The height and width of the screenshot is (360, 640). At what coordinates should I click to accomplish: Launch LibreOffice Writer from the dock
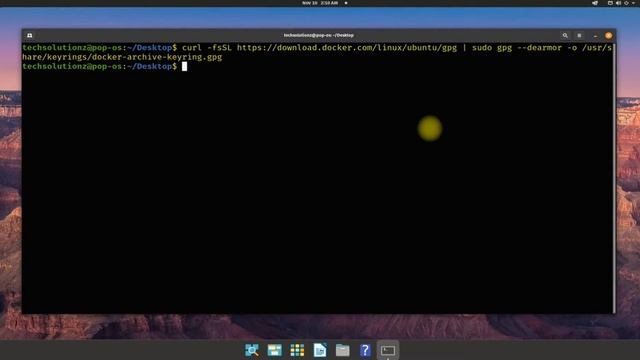coord(320,350)
